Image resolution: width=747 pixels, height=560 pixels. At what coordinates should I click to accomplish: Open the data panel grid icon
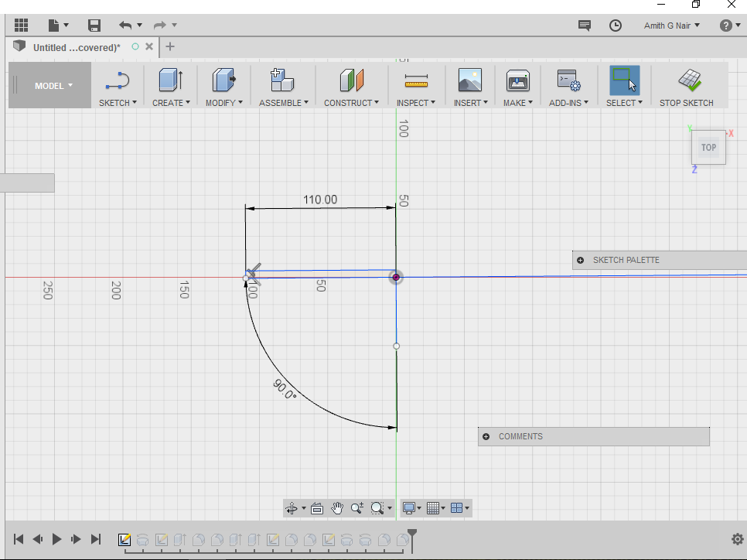(x=22, y=26)
